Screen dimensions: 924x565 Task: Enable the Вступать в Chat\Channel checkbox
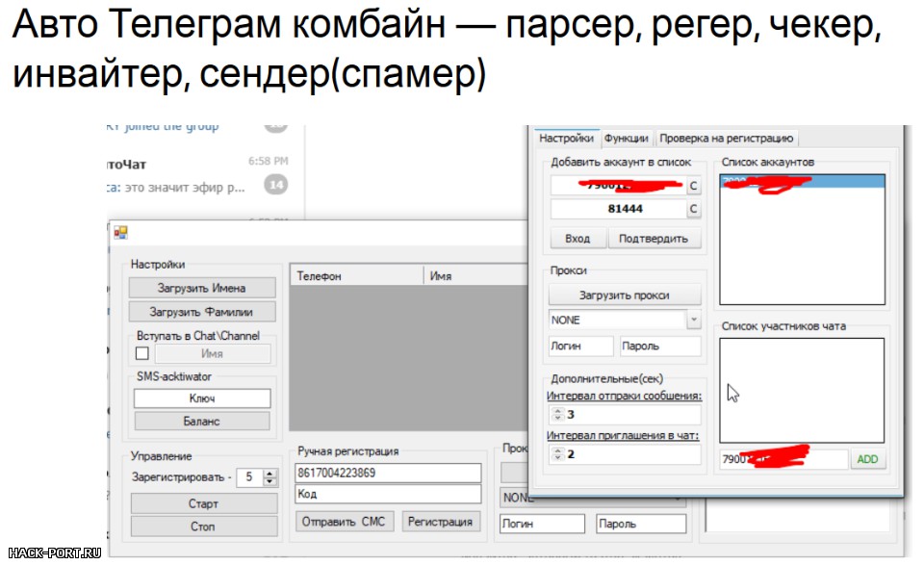click(141, 353)
